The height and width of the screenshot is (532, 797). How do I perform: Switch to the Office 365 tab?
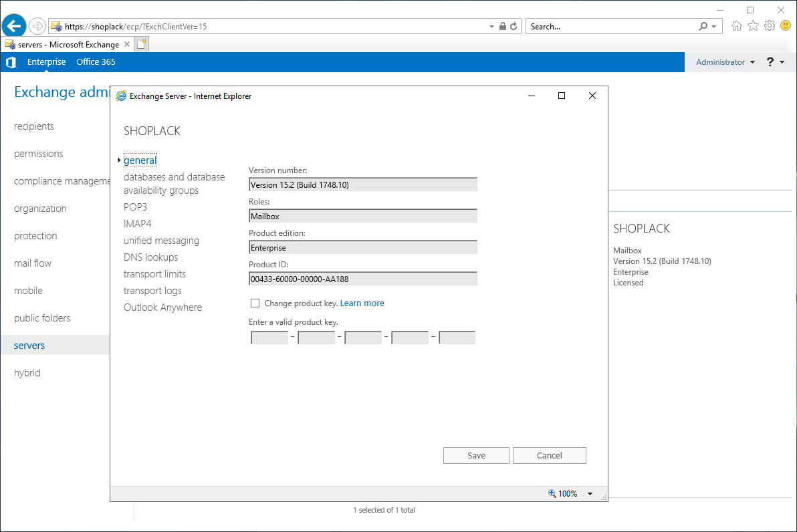[x=96, y=62]
